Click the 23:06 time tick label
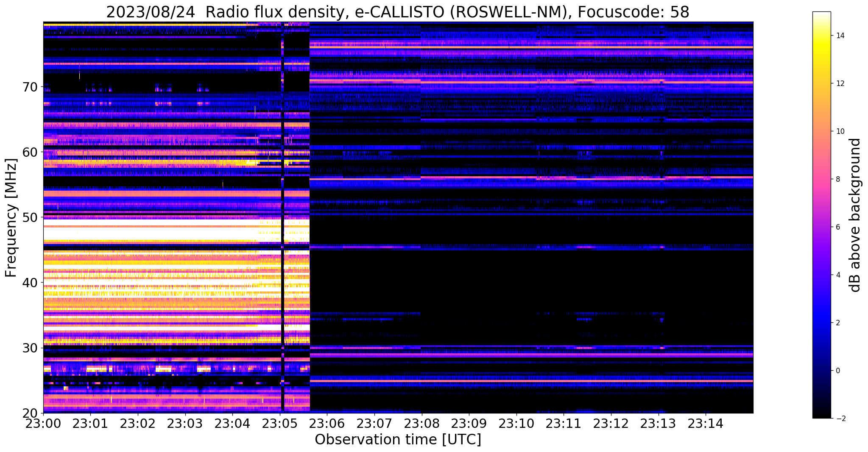Image resolution: width=868 pixels, height=452 pixels. [327, 424]
